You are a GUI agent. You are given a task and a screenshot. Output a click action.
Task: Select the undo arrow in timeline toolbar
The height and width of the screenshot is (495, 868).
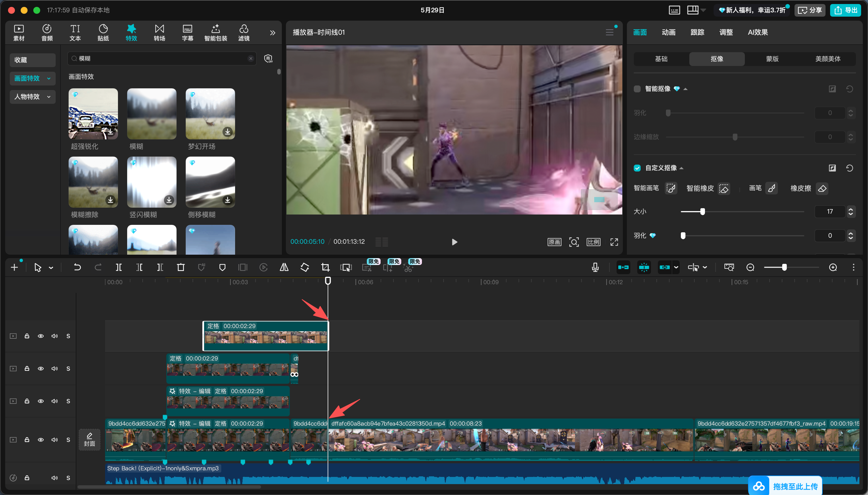pyautogui.click(x=77, y=267)
